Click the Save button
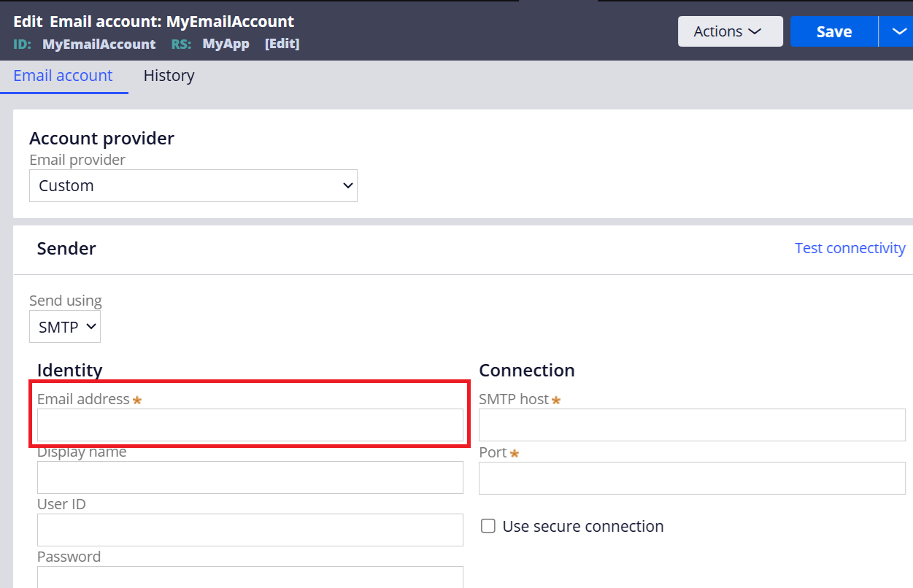Image resolution: width=913 pixels, height=588 pixels. [833, 31]
